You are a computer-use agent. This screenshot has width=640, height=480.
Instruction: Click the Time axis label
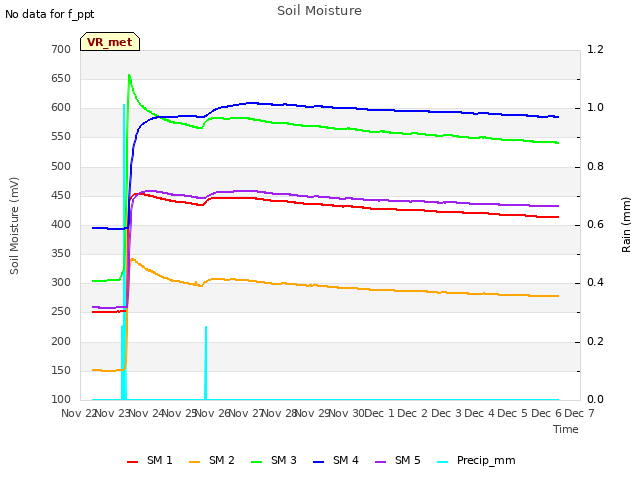pyautogui.click(x=566, y=429)
